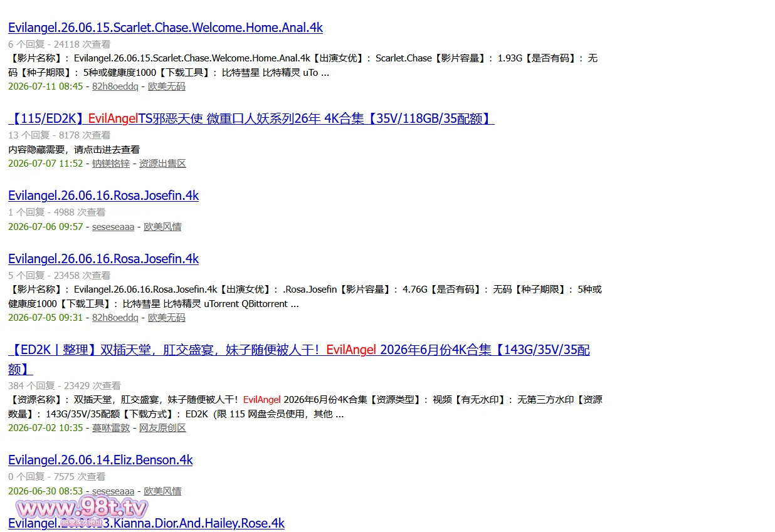Click the text '5 个回复 - 23458 次查看'
Viewport: 775px width, 532px height.
(x=60, y=276)
